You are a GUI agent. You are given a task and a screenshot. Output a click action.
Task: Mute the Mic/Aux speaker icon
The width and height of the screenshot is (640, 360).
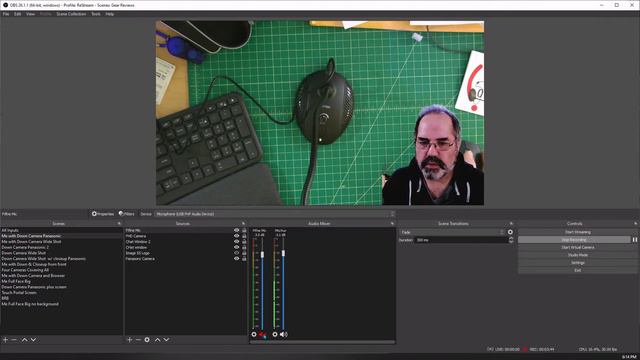coord(284,334)
